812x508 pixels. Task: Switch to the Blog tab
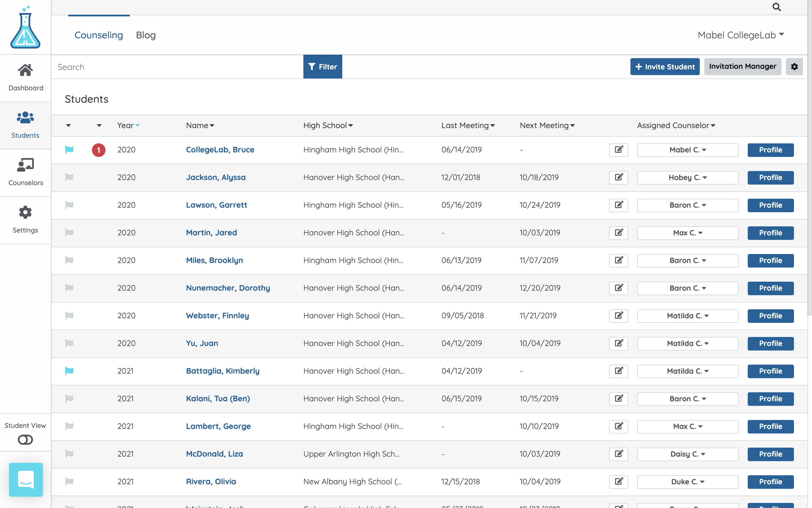(145, 35)
